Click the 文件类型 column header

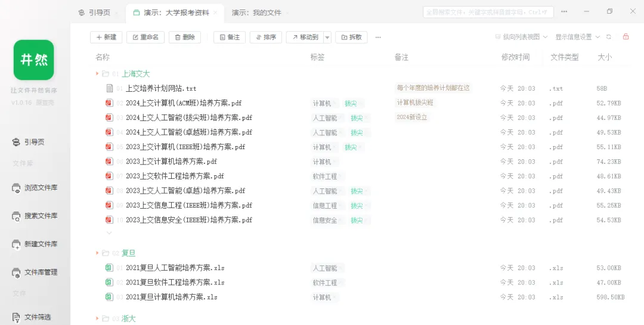pos(564,57)
